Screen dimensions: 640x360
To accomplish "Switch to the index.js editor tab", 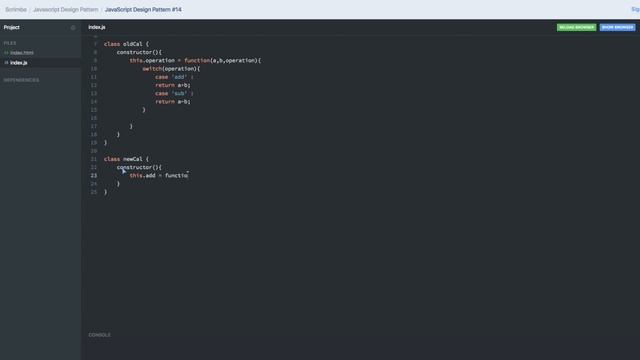I will tap(97, 27).
